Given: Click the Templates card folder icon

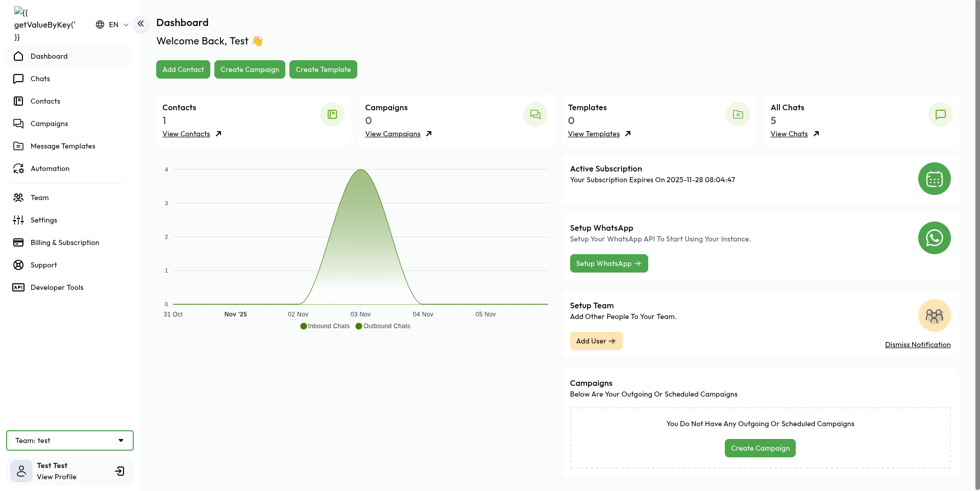Looking at the screenshot, I should point(738,114).
